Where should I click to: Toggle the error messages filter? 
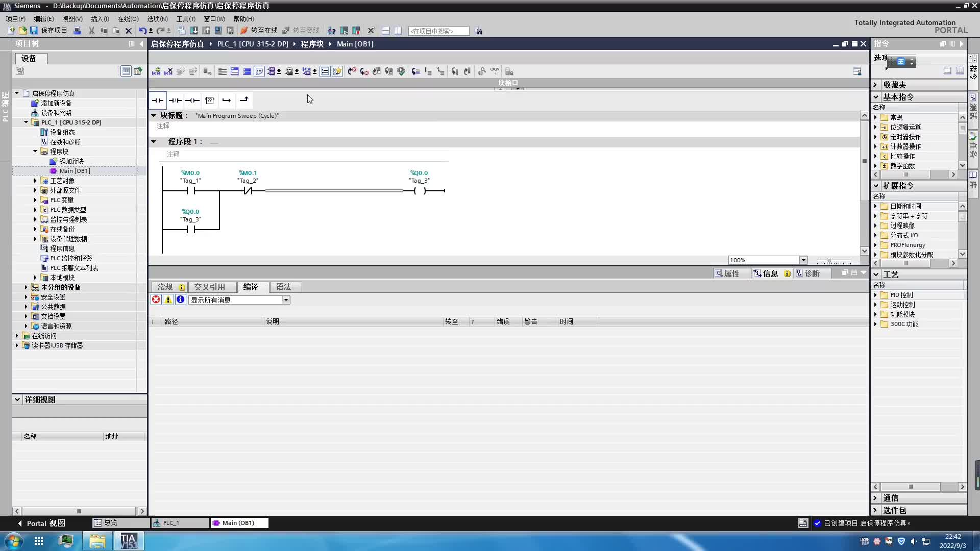coord(156,299)
